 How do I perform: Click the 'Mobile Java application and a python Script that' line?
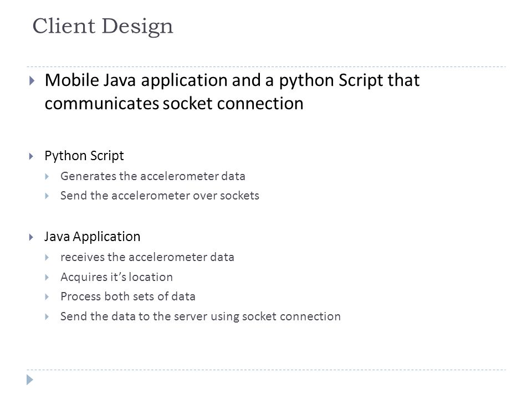232,81
